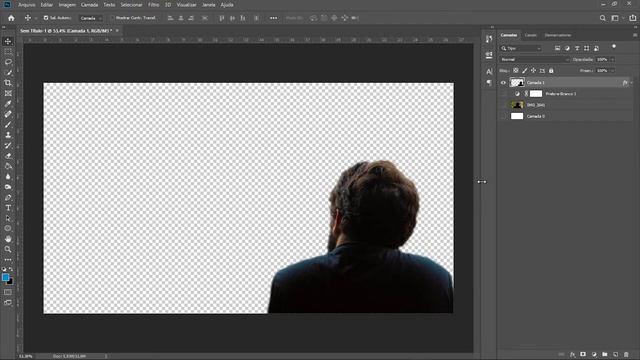Click the foreground blue color swatch
The height and width of the screenshot is (360, 640).
pos(5,278)
